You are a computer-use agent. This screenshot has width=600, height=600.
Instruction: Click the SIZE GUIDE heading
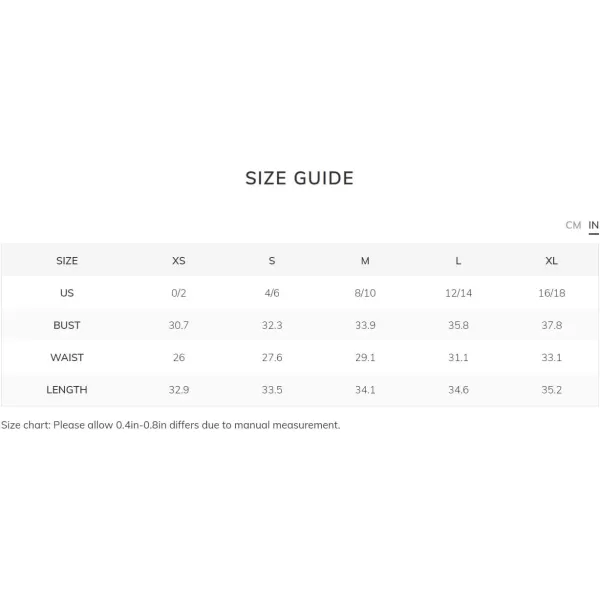(x=300, y=178)
